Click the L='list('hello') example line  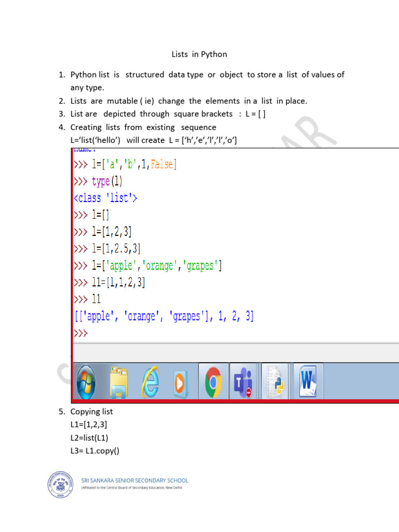(x=154, y=140)
